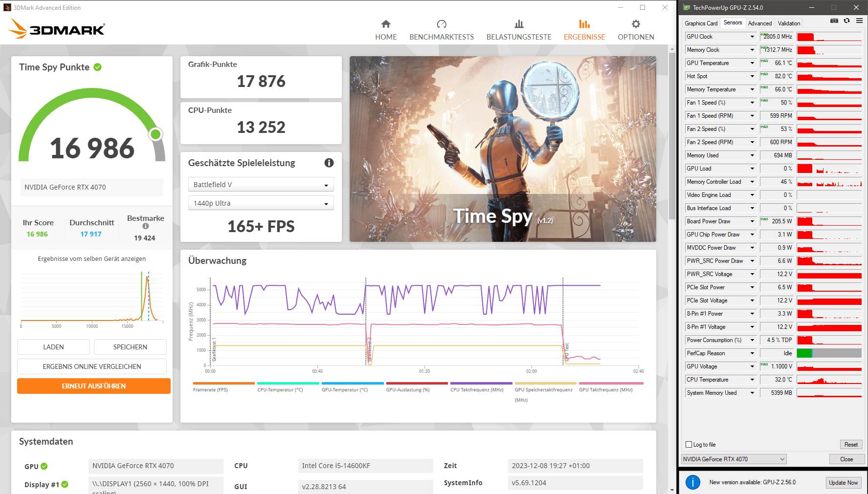Open the NVIDIA GeForce RTX 4070 device selector in GPU-Z
The width and height of the screenshot is (868, 494).
click(x=734, y=459)
